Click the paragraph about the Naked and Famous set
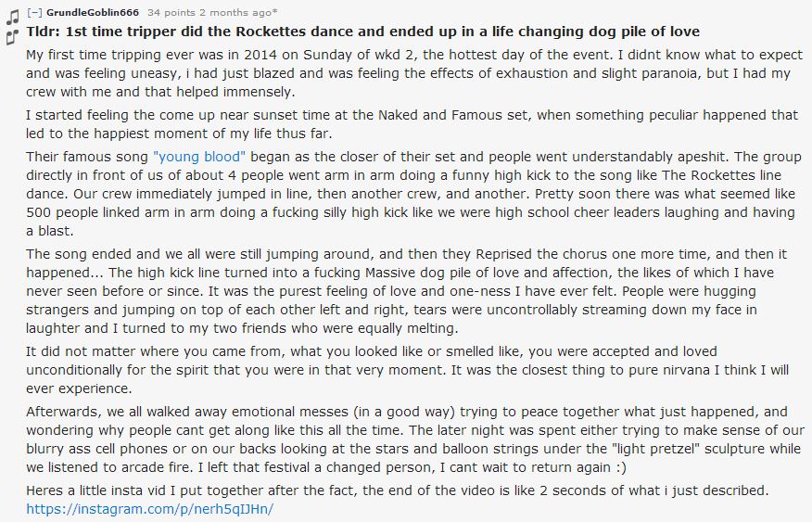This screenshot has height=522, width=812. [x=412, y=124]
